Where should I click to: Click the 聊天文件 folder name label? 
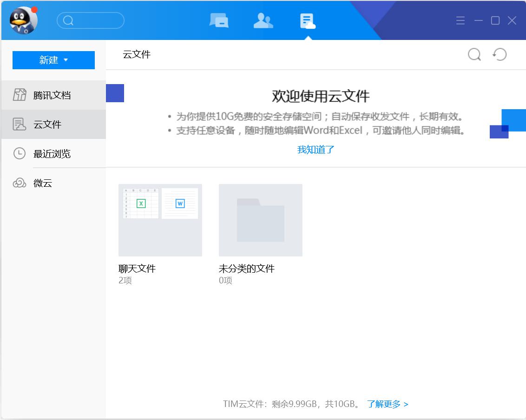[137, 269]
